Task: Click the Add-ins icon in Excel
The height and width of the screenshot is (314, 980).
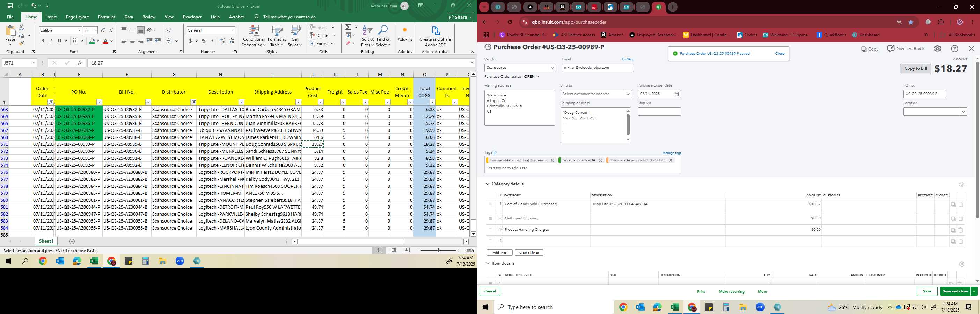Action: (405, 33)
